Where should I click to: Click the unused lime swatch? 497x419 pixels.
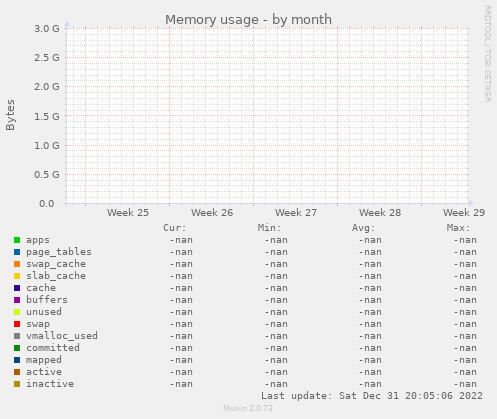(x=17, y=312)
